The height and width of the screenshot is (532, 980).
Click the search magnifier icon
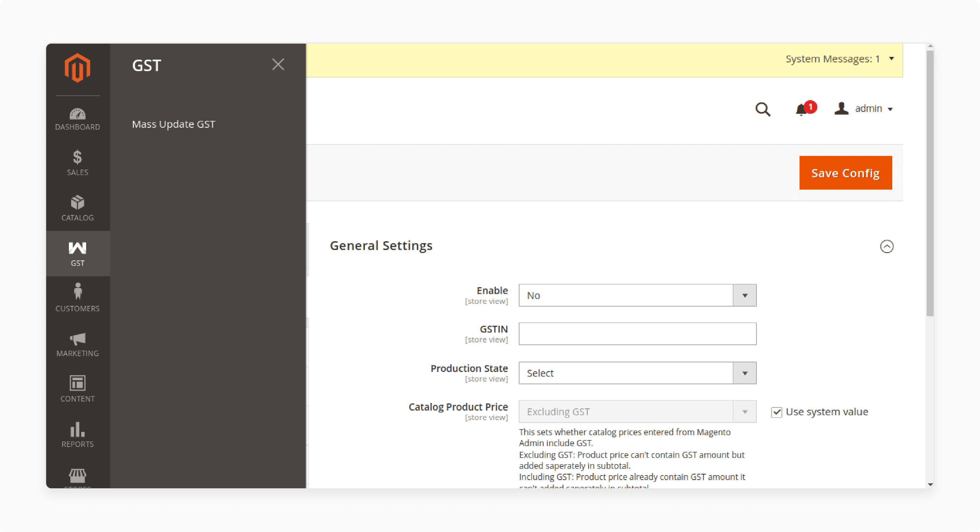coord(762,109)
